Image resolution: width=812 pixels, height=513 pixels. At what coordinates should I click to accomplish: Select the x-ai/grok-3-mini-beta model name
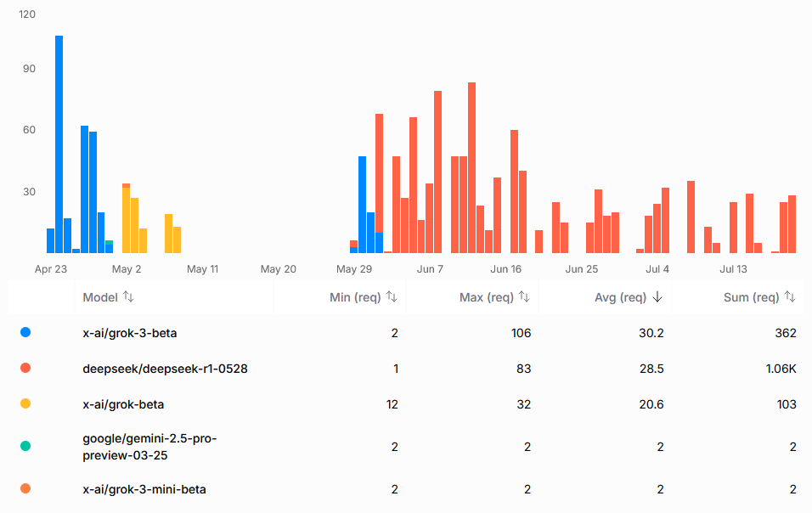click(x=144, y=489)
